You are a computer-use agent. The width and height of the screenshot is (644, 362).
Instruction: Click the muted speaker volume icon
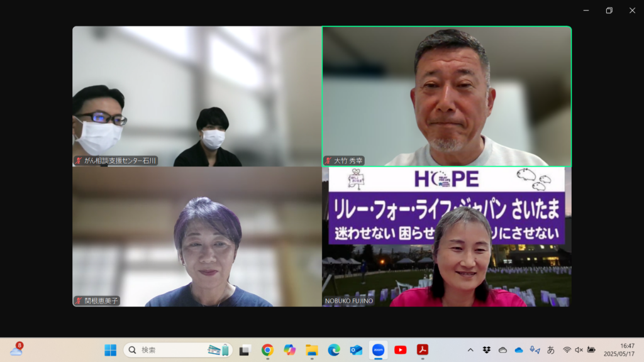click(x=579, y=350)
